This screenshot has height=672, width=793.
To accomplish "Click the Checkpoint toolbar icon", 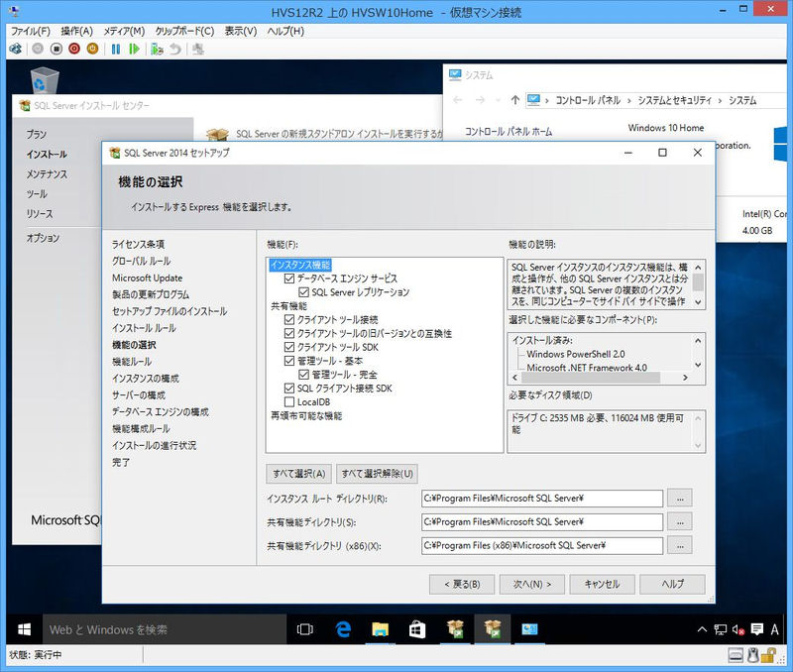I will [157, 49].
